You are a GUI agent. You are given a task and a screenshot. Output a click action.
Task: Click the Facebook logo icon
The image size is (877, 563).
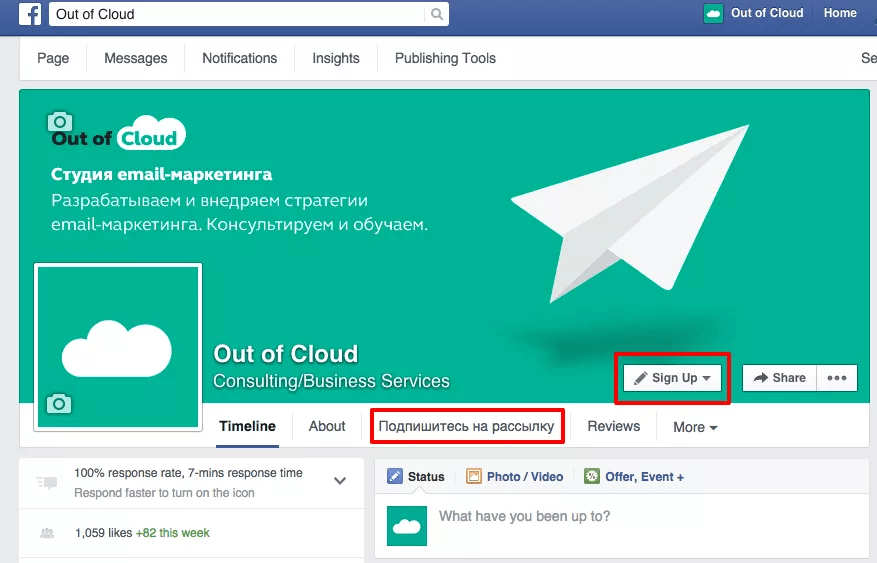point(30,14)
